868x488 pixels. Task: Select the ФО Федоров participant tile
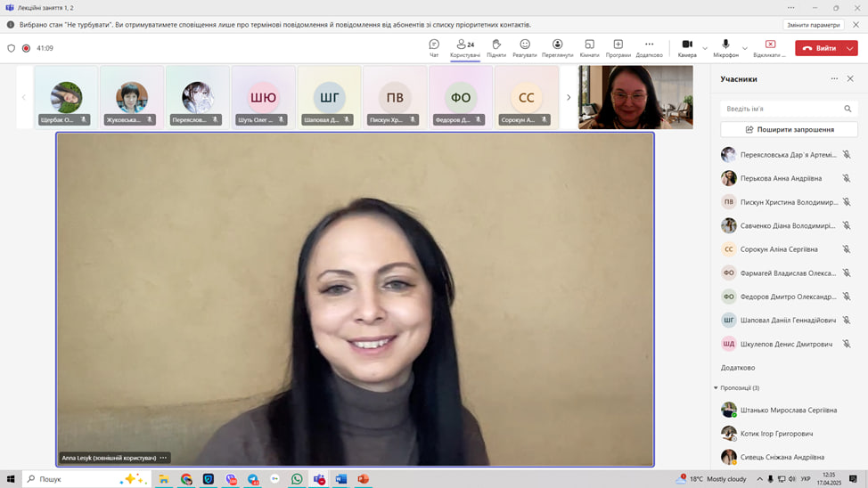[461, 97]
